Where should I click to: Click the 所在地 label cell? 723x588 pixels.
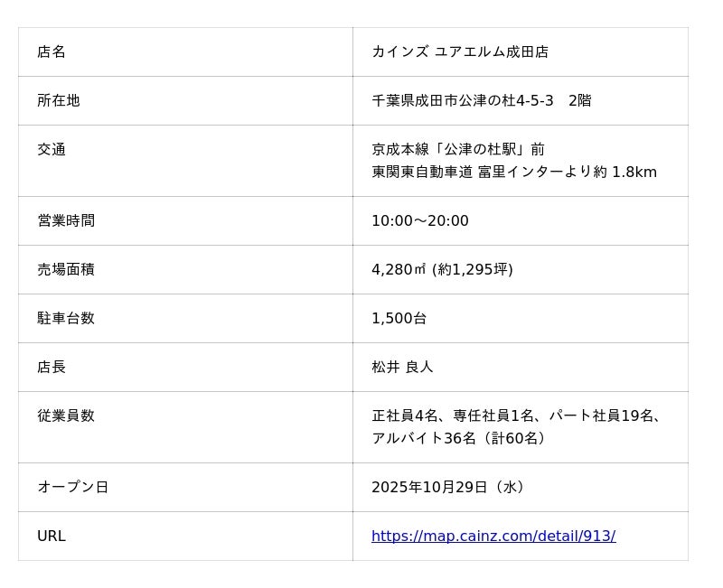[59, 100]
